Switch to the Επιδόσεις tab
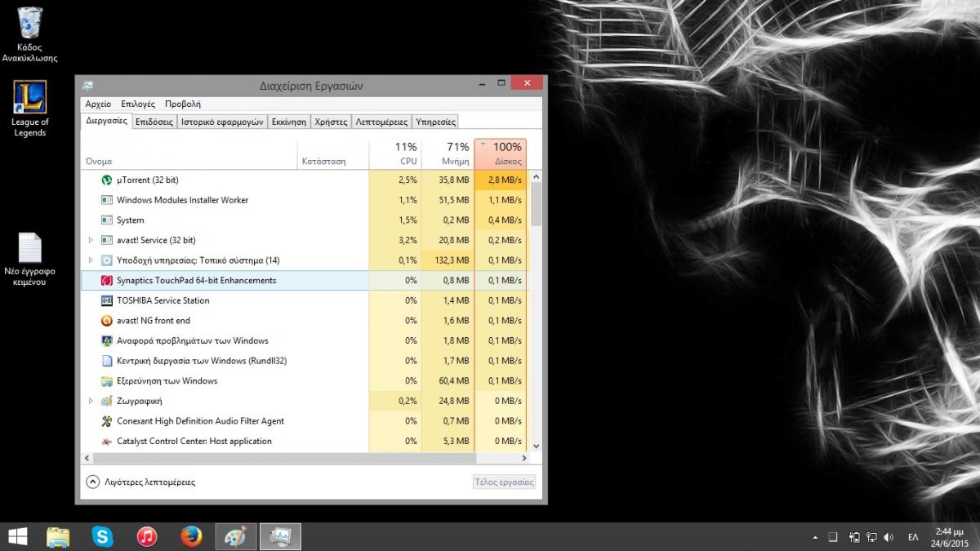The height and width of the screenshot is (551, 980). coord(154,122)
